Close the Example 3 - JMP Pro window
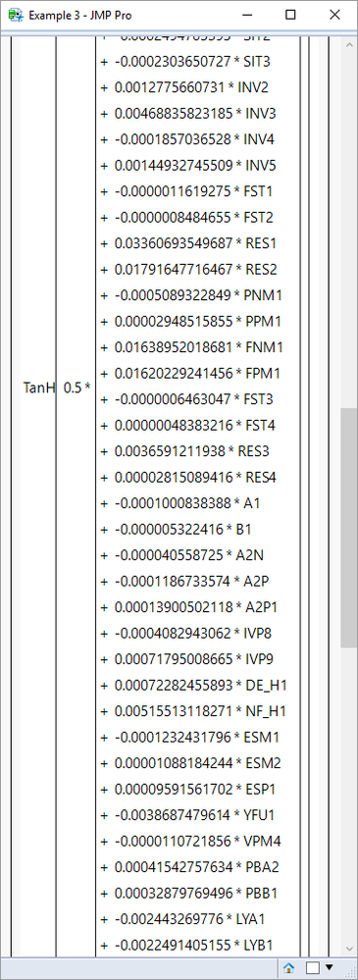The image size is (358, 980). coord(334,16)
